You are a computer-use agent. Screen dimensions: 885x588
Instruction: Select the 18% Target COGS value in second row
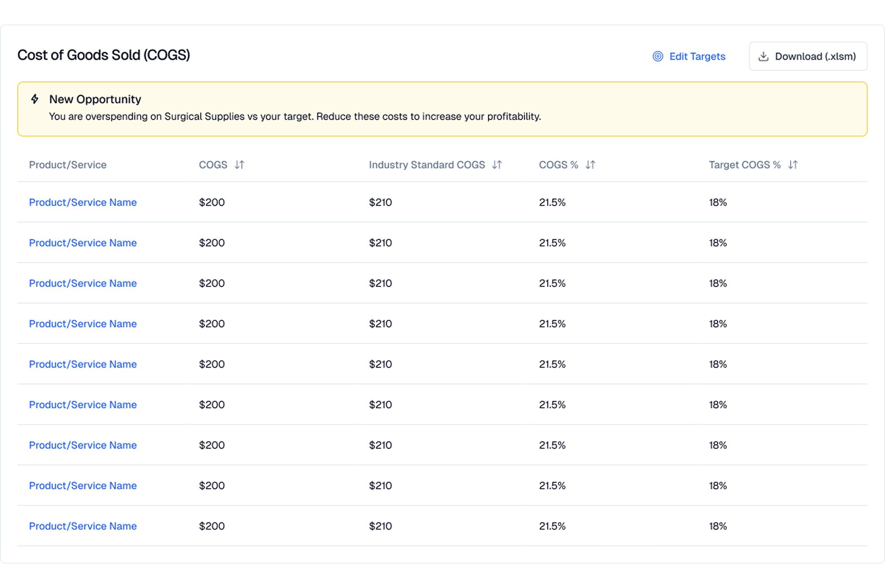tap(718, 243)
